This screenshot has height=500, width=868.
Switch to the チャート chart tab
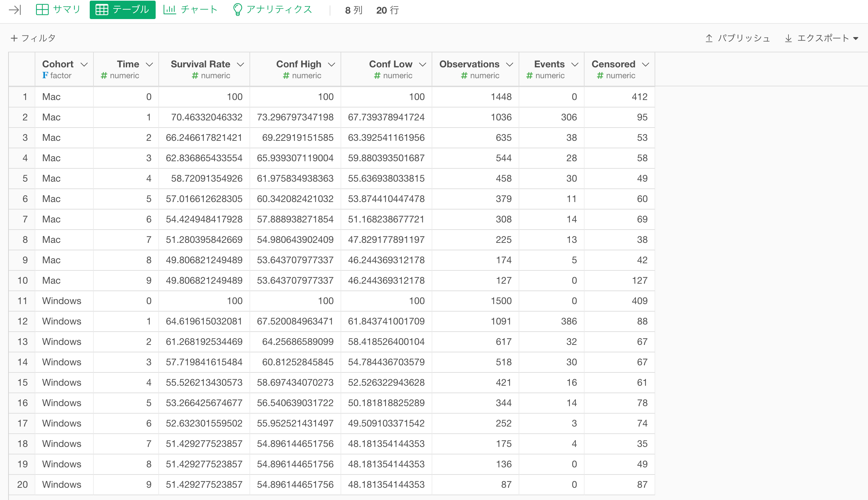pos(190,10)
